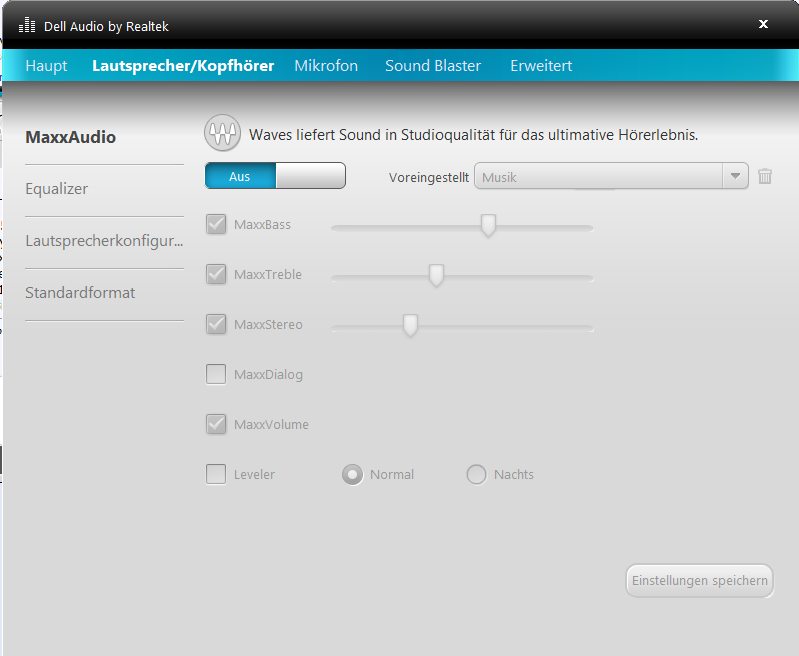Viewport: 799px width, 656px height.
Task: Select the Normal radio button
Action: [x=353, y=475]
